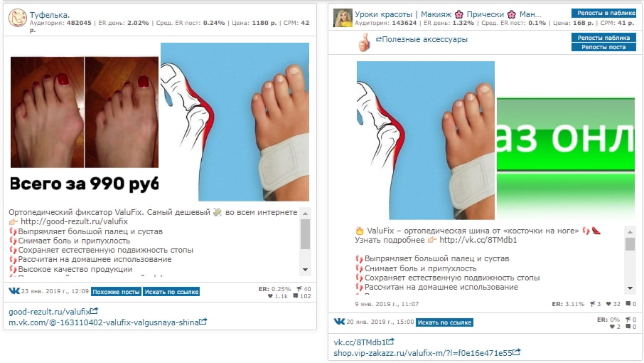Click the VK logo beside 23 янв. 2019 date

point(14,290)
